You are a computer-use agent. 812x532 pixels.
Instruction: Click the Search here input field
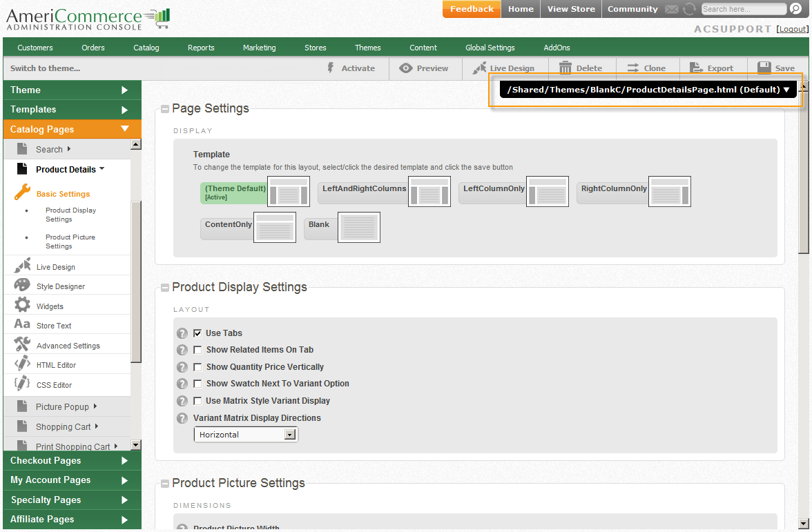[x=744, y=9]
